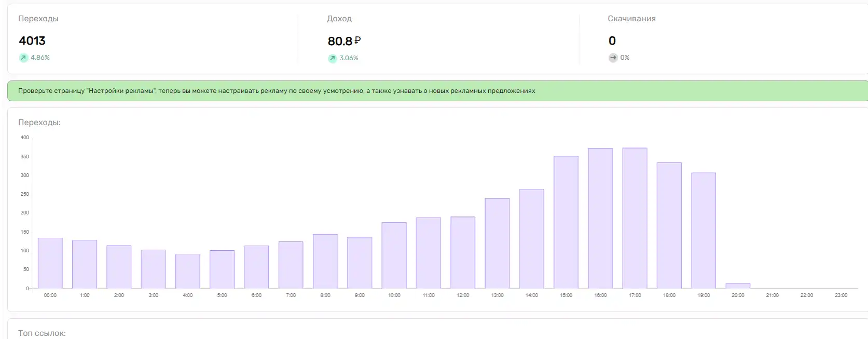
Task: Click the 300 label on the Y axis
Action: (x=24, y=175)
